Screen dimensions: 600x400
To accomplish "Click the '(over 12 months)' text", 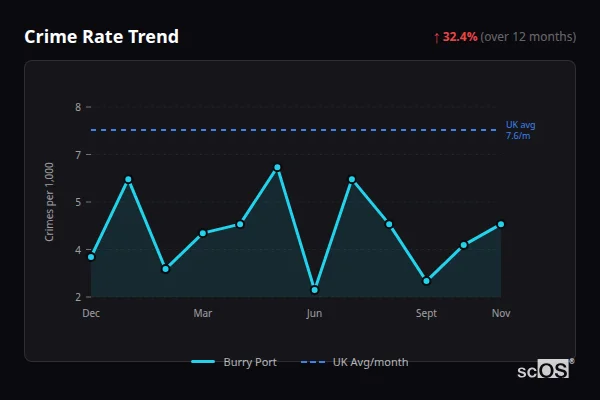I will coord(528,37).
